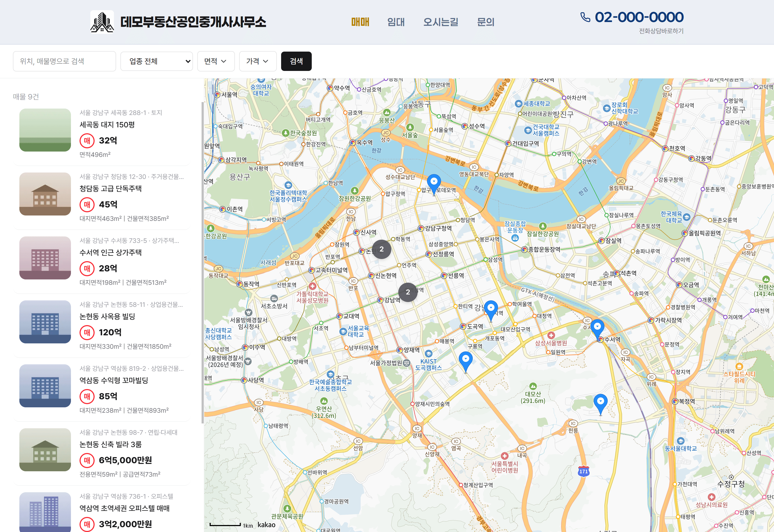Screen dimensions: 774x532
Task: Click the map pin near 한티역
Action: coord(491,311)
